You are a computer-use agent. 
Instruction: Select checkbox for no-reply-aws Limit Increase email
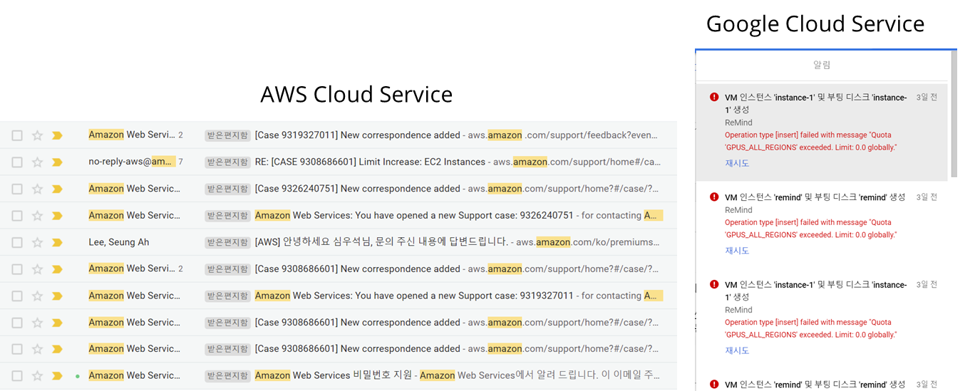tap(17, 162)
